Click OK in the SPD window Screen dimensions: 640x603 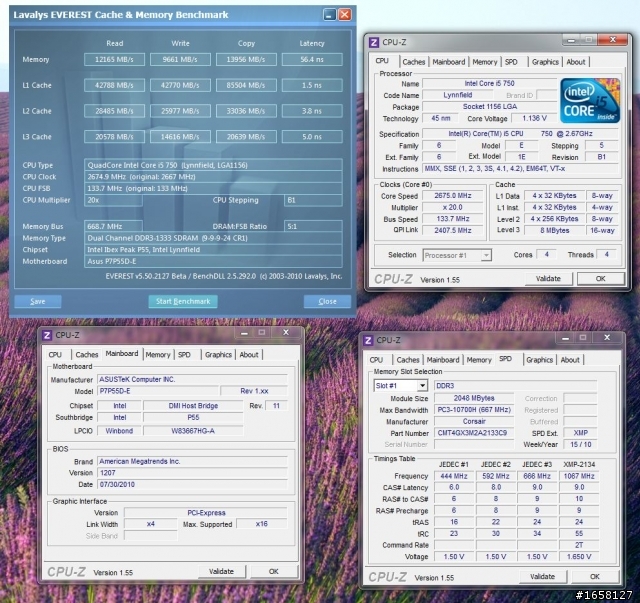point(595,576)
